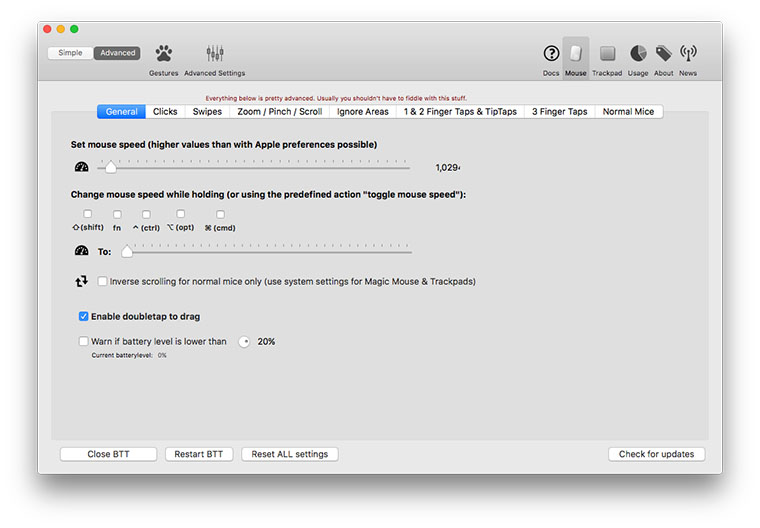
Task: Click the Close BTT button
Action: pyautogui.click(x=109, y=454)
